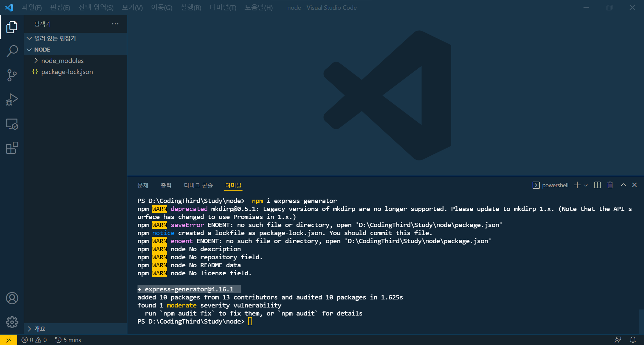Click the VS Code logo in title bar

9,7
